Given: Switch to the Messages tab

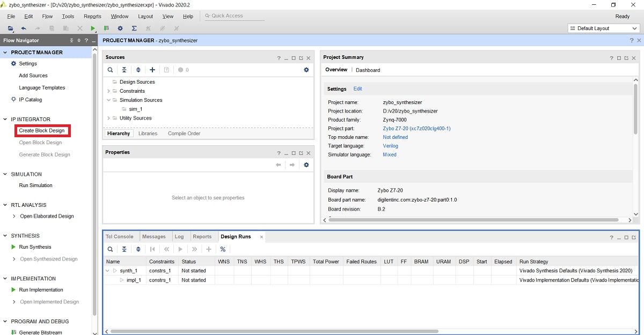Looking at the screenshot, I should 154,236.
